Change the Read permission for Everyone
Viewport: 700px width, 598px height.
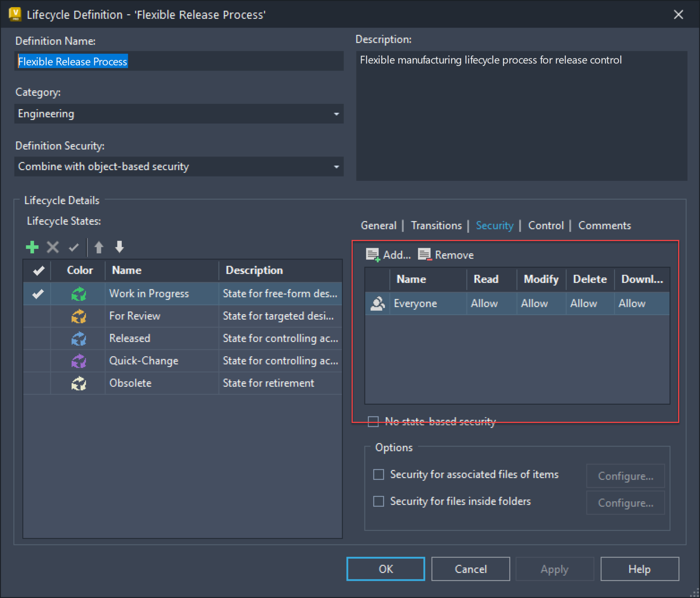click(491, 303)
